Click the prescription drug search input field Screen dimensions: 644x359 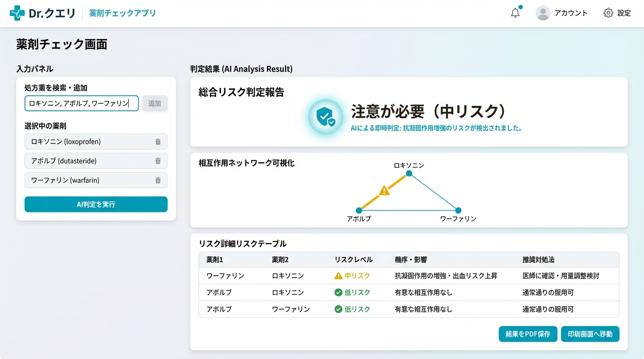[81, 103]
